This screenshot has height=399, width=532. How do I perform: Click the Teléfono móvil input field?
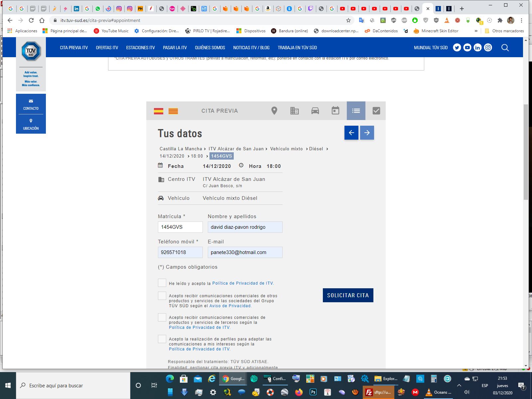coord(180,252)
